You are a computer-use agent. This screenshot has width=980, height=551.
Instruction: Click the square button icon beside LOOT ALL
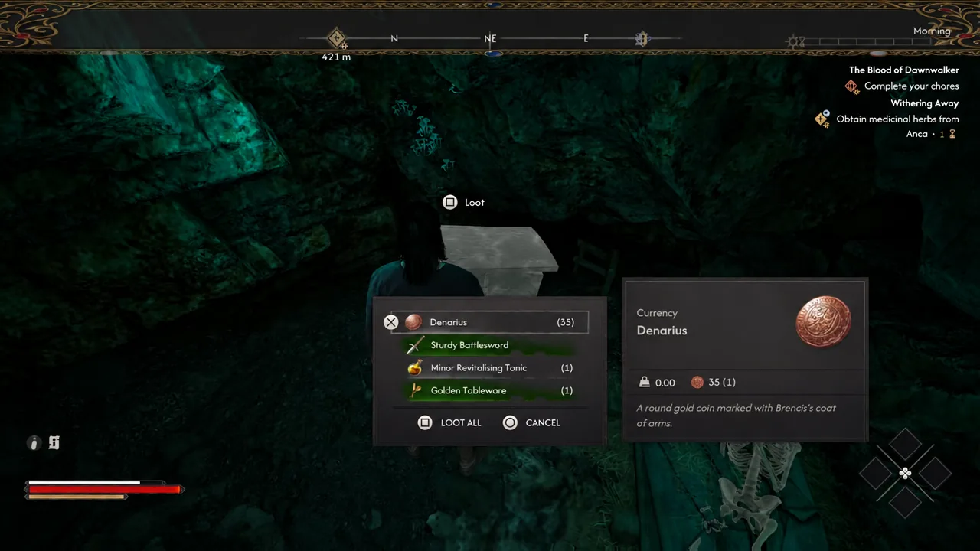pos(425,422)
